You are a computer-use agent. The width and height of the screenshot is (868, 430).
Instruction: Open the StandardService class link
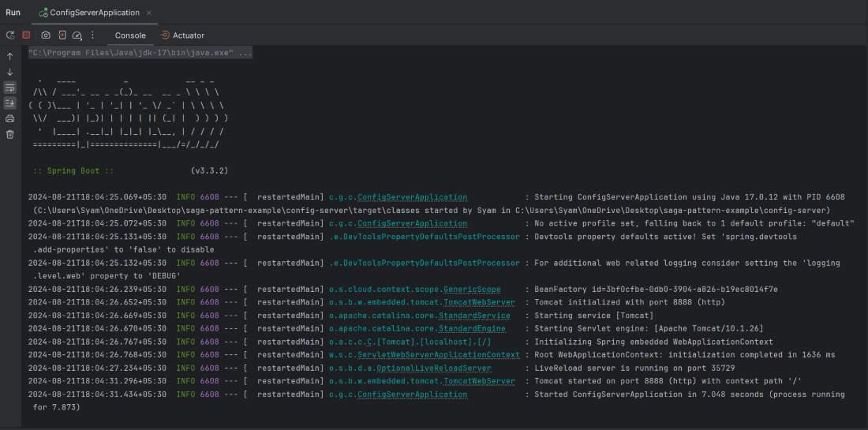474,316
